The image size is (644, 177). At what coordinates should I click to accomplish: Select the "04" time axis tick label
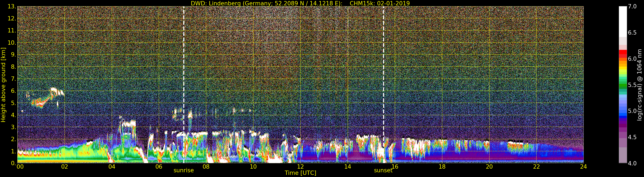[112, 167]
